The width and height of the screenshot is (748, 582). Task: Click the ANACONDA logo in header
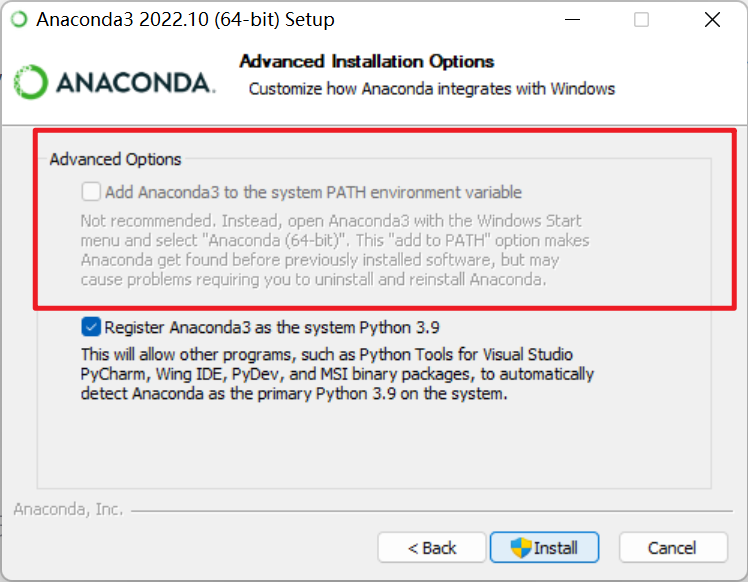114,82
